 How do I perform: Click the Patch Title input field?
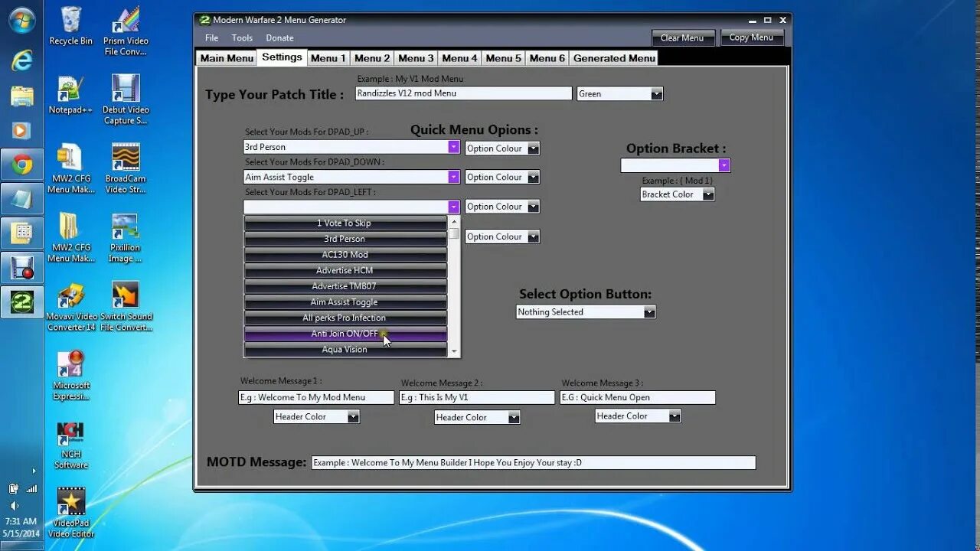pos(463,93)
